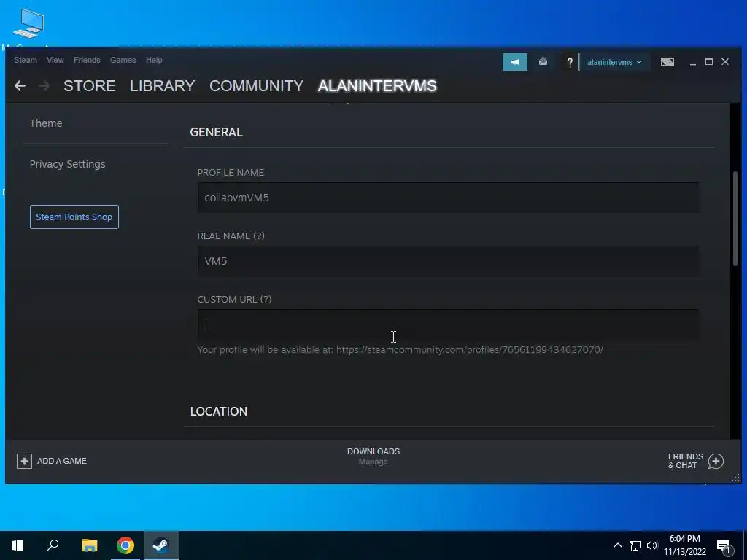Screen dimensions: 747x560
Task: Open the View menu
Action: point(55,60)
